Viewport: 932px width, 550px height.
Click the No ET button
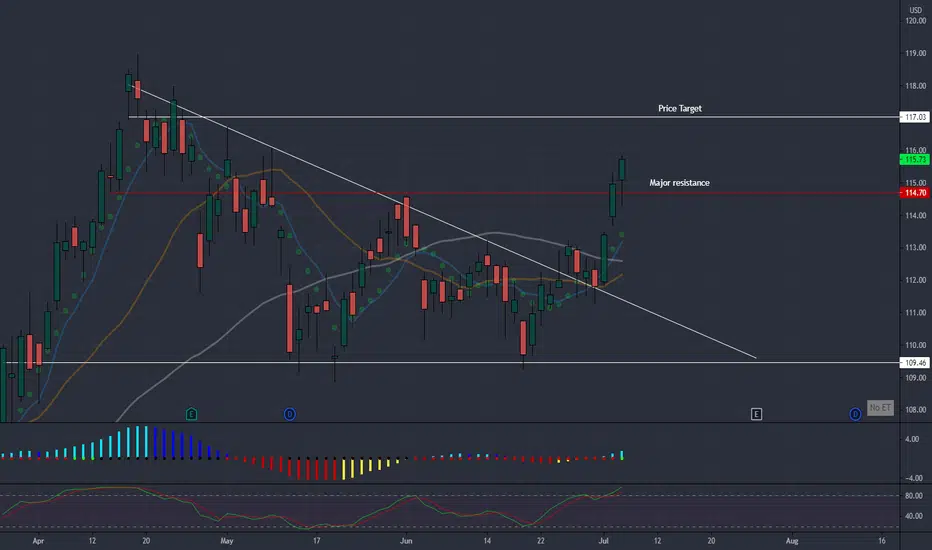880,407
